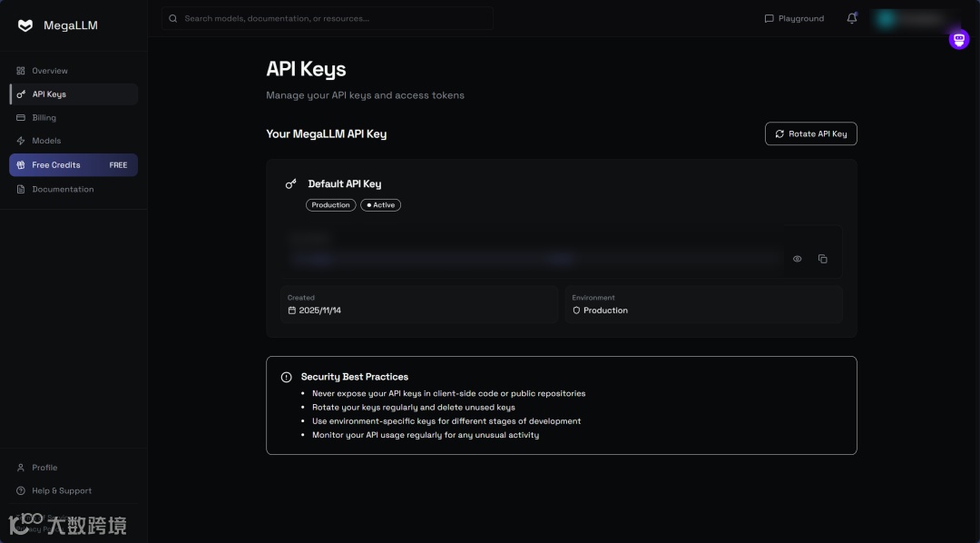Click the search models input field
This screenshot has height=543, width=980.
click(x=327, y=19)
